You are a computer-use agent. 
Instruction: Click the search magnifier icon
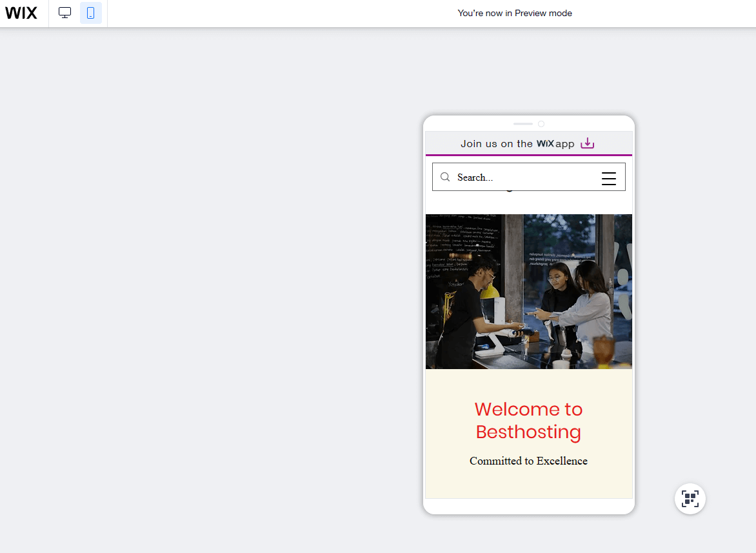[445, 177]
